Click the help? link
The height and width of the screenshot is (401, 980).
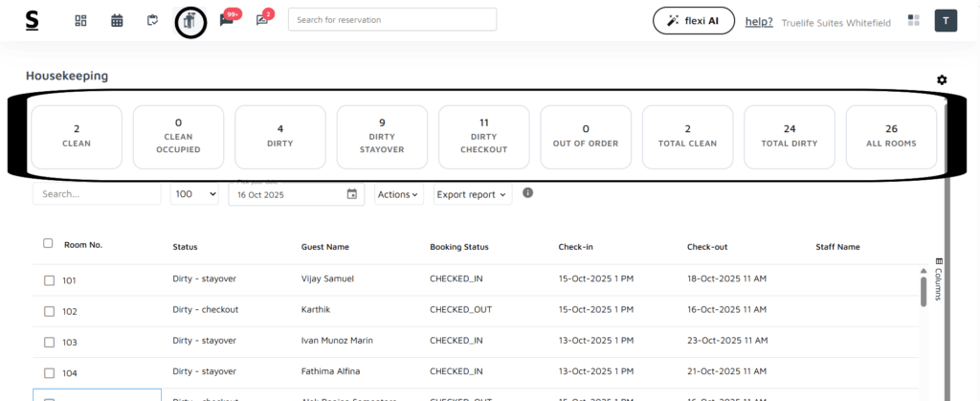(759, 21)
